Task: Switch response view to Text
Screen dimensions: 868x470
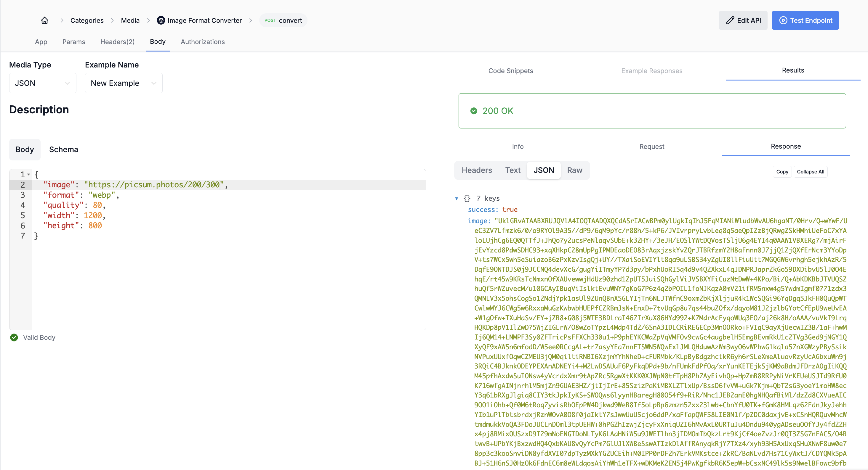Action: pos(513,170)
